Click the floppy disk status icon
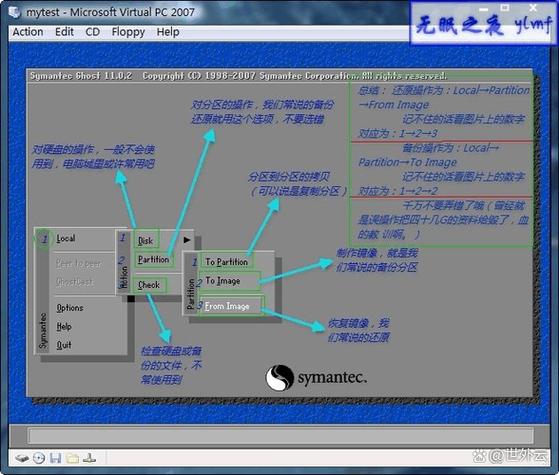 pos(55,458)
